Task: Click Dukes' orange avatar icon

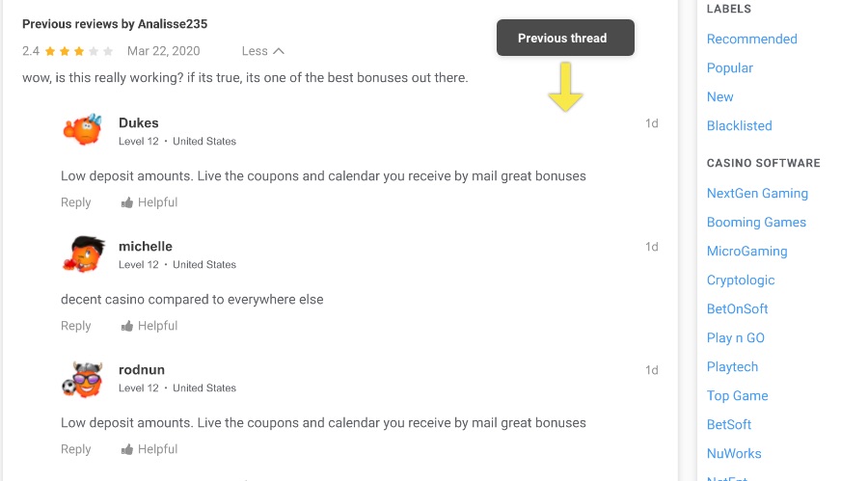Action: [x=82, y=130]
